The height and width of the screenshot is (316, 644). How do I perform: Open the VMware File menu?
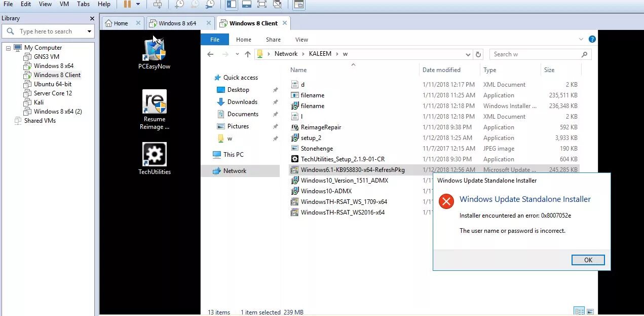[x=8, y=4]
